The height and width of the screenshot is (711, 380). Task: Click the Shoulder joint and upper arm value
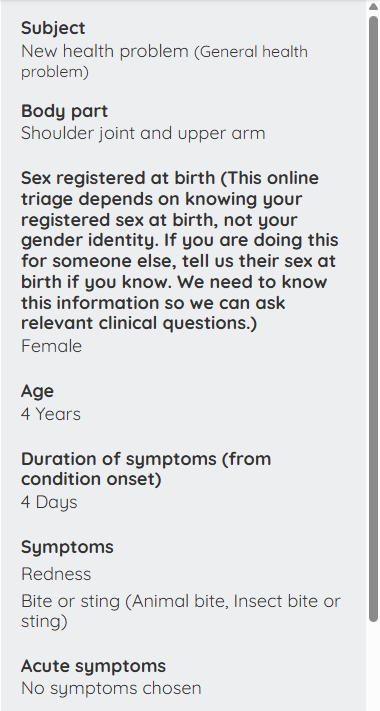143,133
